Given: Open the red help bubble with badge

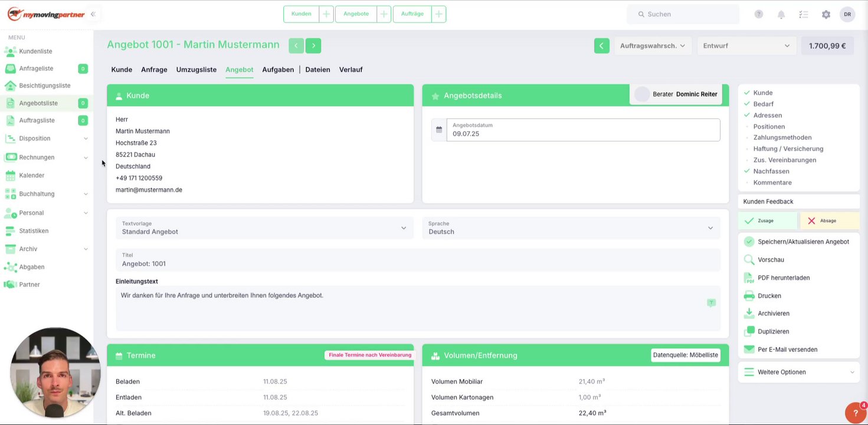Looking at the screenshot, I should 856,413.
